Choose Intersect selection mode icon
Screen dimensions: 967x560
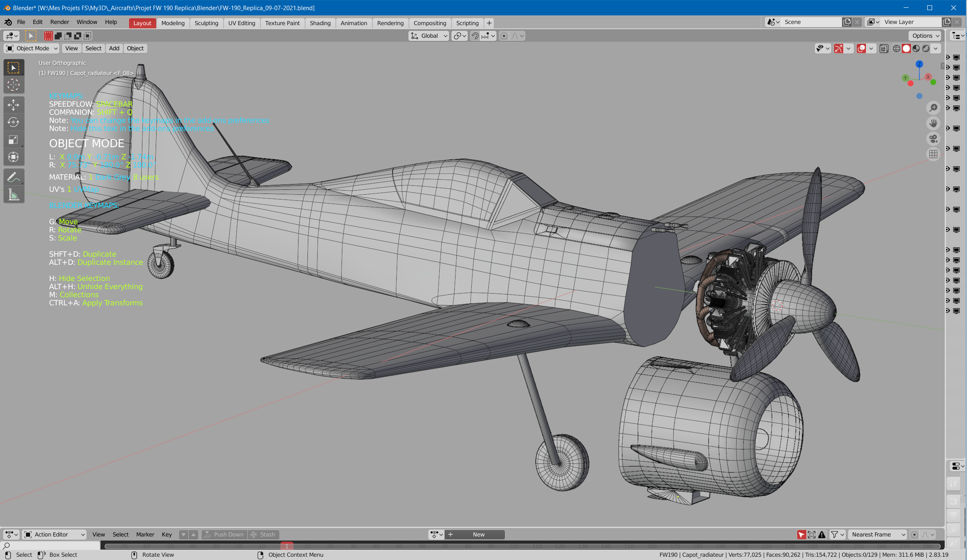click(88, 36)
